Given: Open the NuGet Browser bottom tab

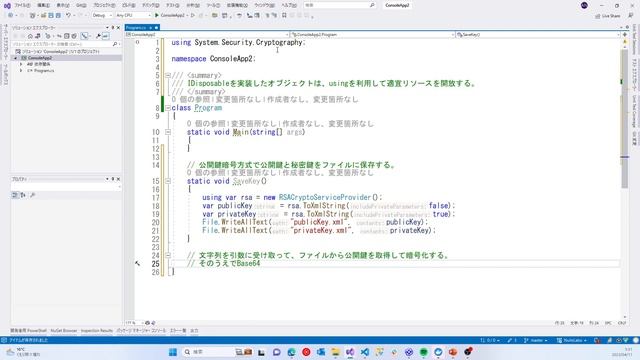Looking at the screenshot, I should pos(63,331).
